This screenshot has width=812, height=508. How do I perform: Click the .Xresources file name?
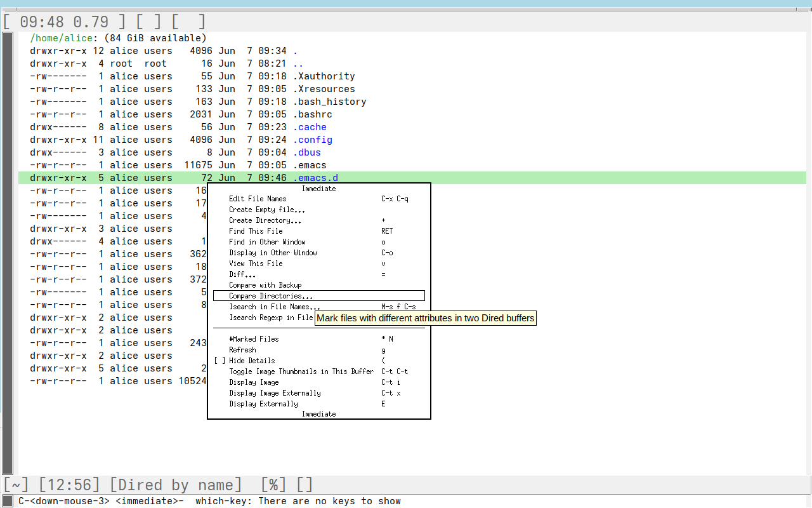coord(324,89)
